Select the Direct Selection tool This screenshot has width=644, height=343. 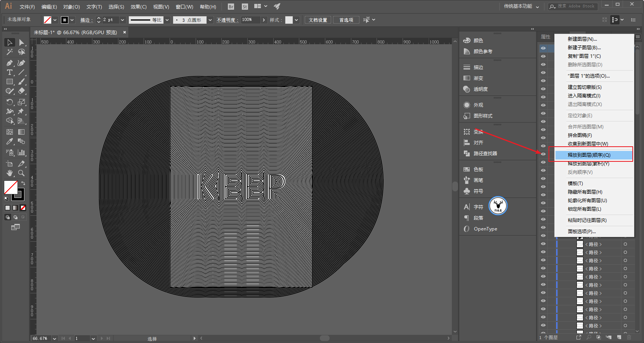click(22, 42)
